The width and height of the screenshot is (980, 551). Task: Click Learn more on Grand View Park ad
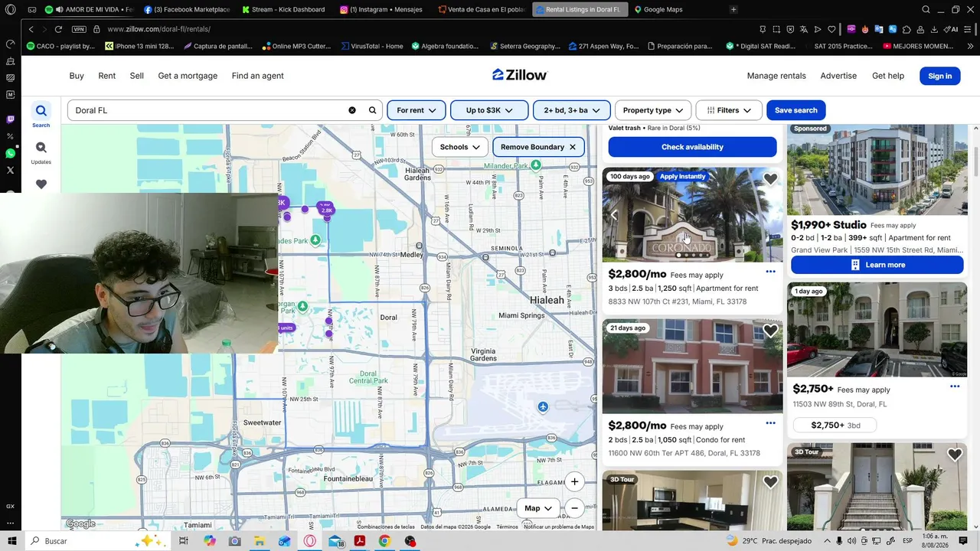877,265
